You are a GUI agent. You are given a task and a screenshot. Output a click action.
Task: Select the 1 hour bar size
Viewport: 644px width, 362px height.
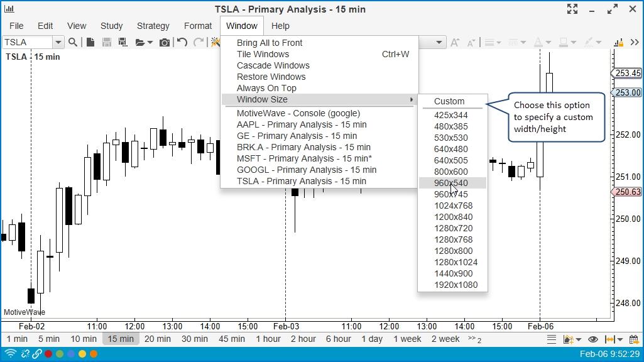(268, 339)
